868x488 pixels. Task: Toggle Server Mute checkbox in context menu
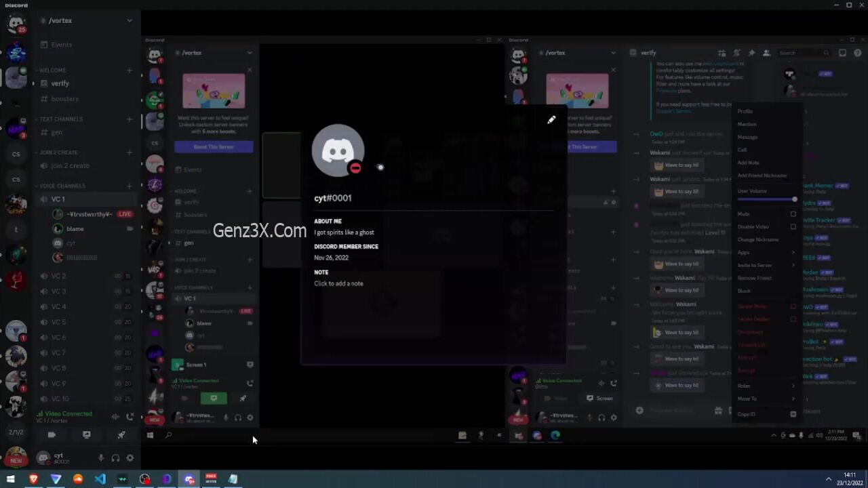point(793,306)
